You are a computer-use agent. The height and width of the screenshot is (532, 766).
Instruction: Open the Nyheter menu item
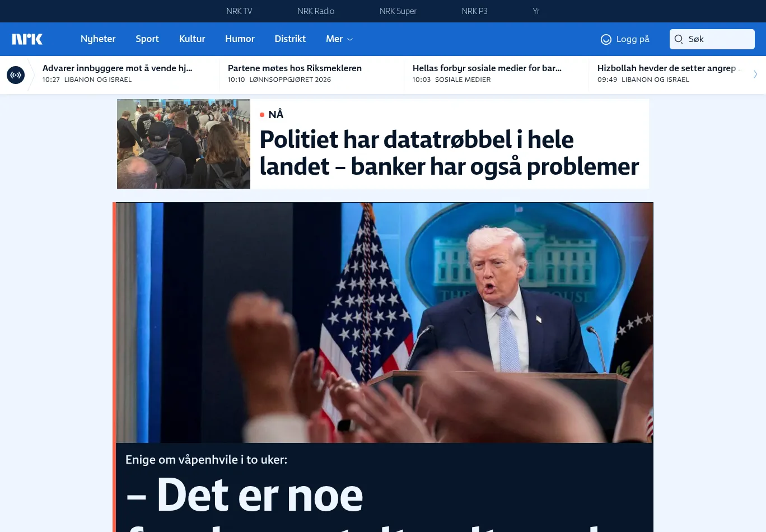[98, 39]
